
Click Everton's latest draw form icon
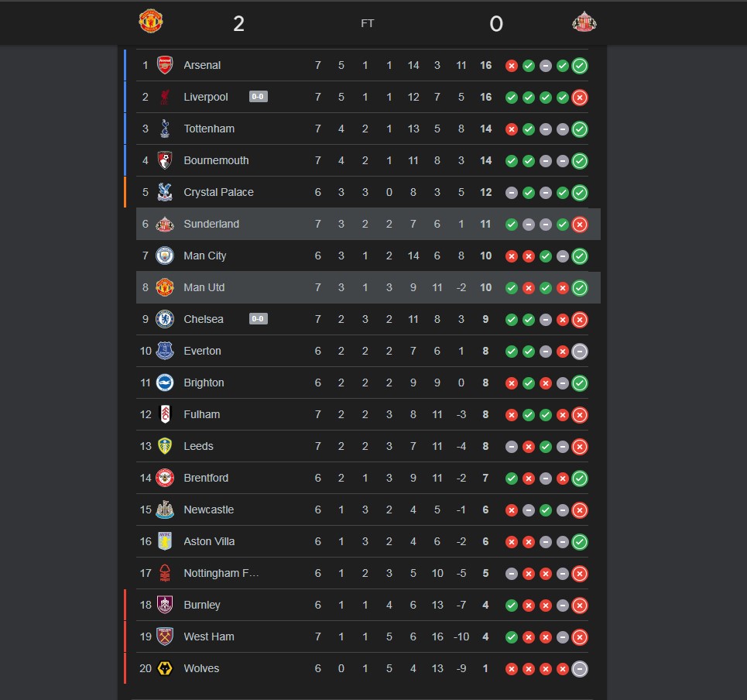click(x=580, y=352)
